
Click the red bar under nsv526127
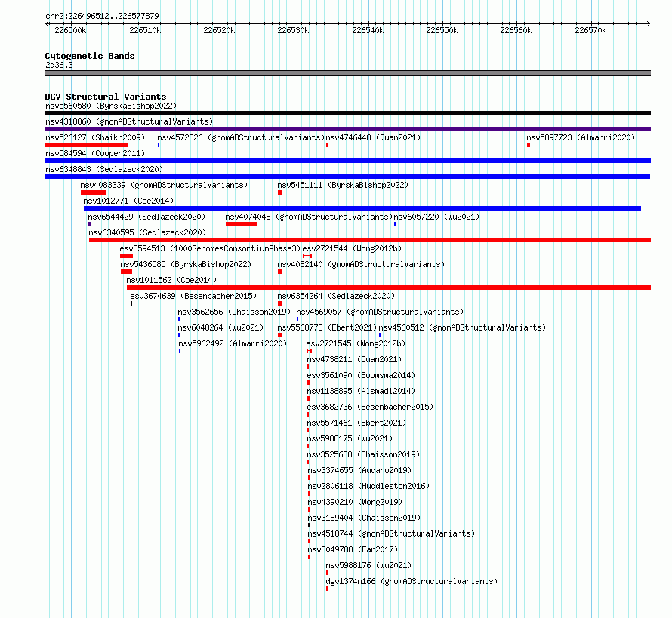coord(86,145)
